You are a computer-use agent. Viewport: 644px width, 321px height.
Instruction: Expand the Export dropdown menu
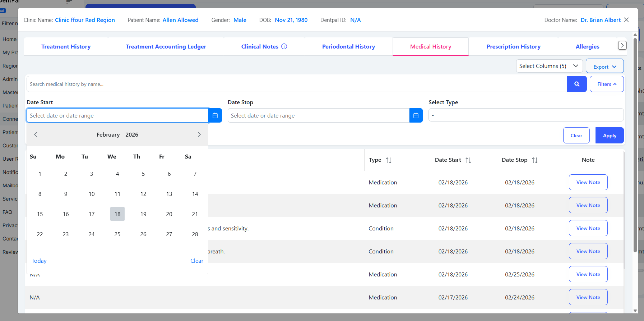tap(604, 67)
